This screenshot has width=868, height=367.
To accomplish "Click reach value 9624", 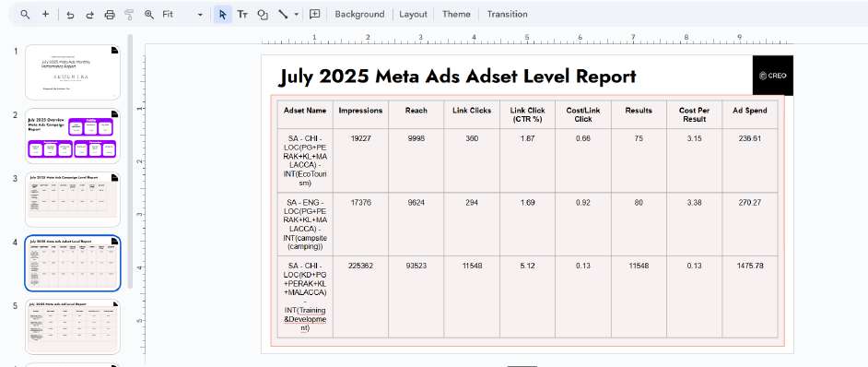I will pos(416,203).
